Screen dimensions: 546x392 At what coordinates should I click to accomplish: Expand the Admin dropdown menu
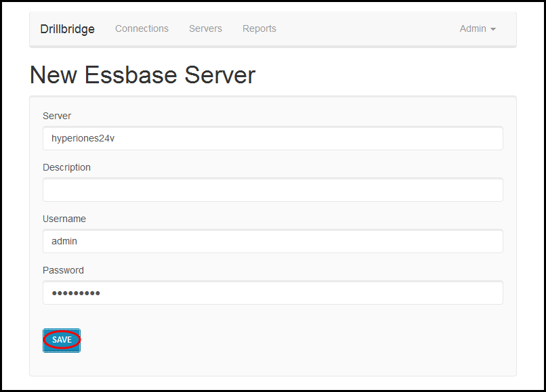pos(478,28)
